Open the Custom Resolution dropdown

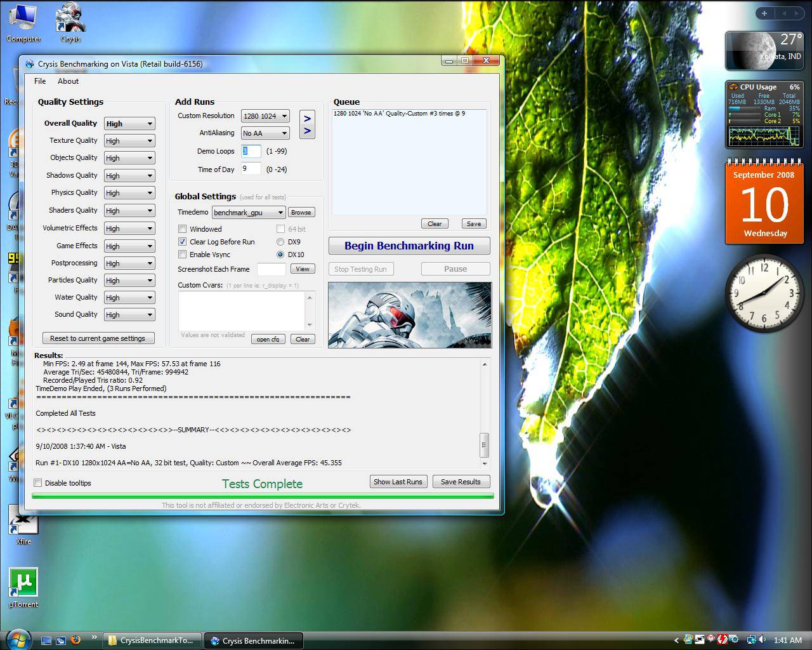(265, 116)
